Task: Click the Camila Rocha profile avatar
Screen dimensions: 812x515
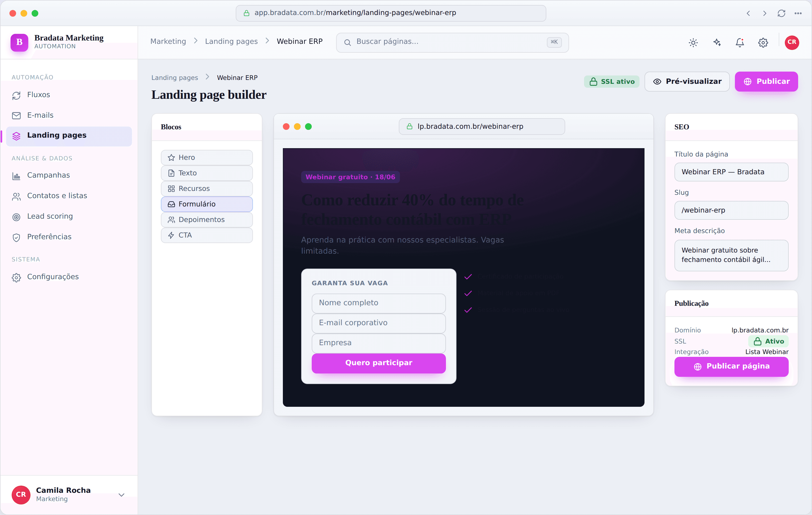Action: [21, 495]
